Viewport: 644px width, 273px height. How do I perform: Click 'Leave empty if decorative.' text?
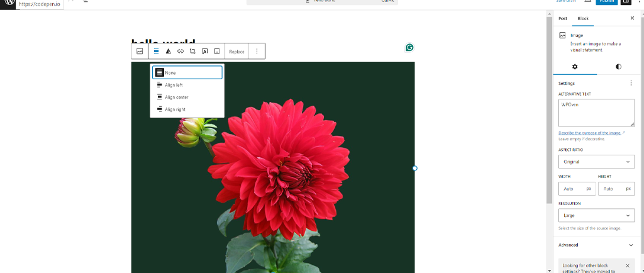[x=582, y=139]
